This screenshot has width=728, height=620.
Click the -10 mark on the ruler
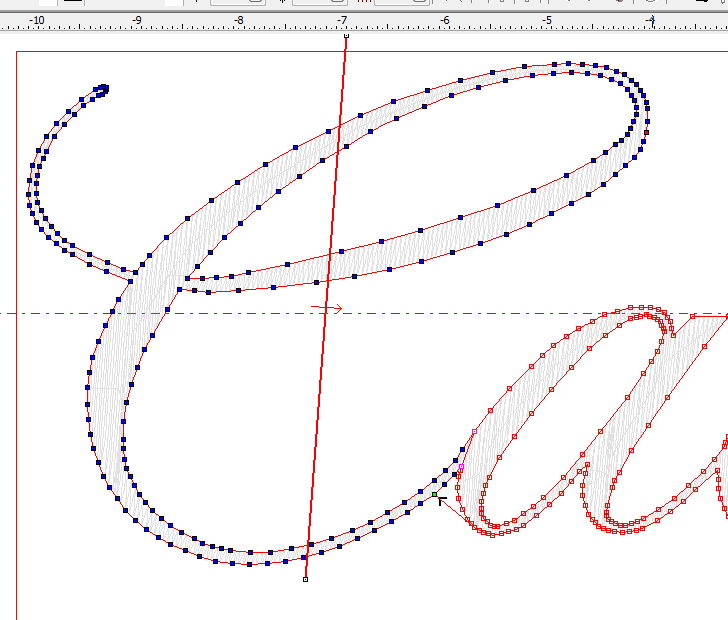[36, 20]
